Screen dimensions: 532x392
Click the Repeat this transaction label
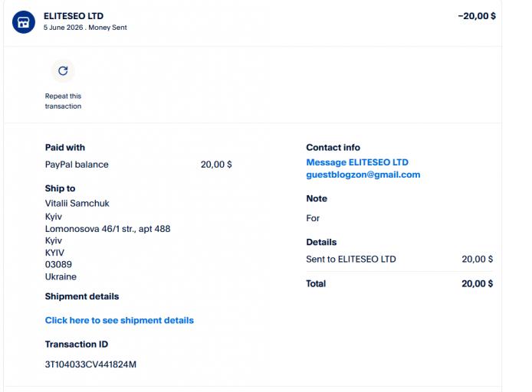63,101
